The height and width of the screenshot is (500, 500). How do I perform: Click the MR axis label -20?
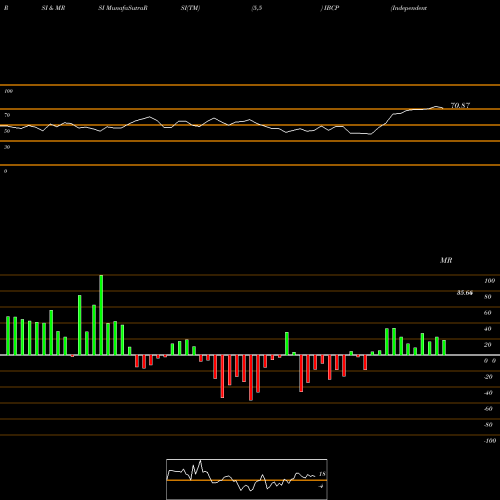point(488,377)
